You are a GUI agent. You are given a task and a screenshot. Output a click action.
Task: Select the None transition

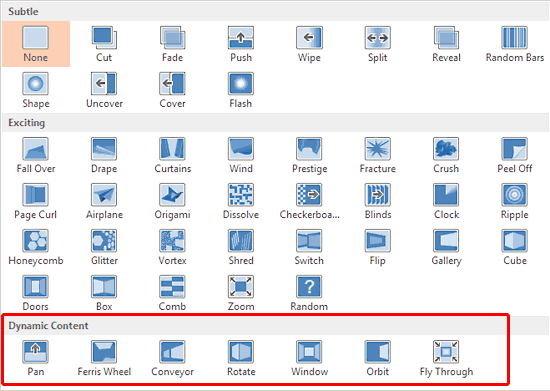coord(36,44)
